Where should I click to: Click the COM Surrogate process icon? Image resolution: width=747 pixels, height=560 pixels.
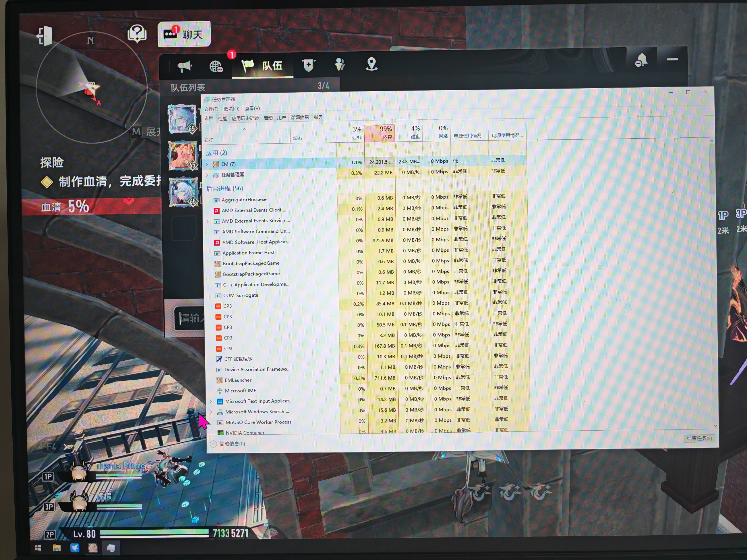218,296
